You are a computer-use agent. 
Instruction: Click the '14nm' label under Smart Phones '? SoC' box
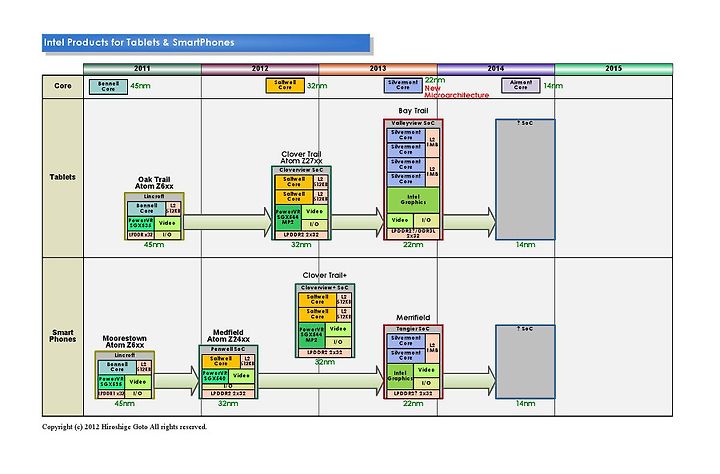pyautogui.click(x=525, y=404)
